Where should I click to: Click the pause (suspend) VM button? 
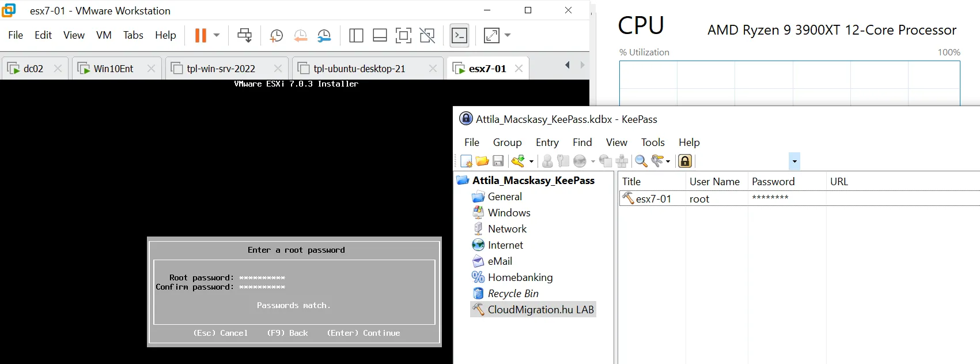coord(200,35)
